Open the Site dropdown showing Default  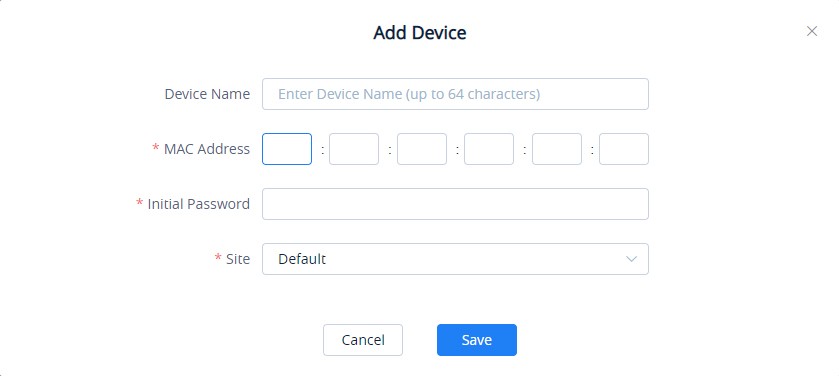coord(455,259)
